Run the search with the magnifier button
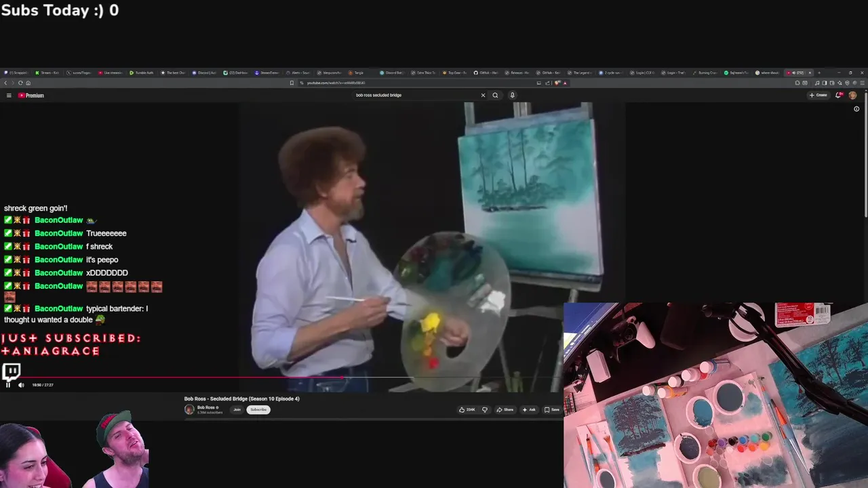Image resolution: width=868 pixels, height=488 pixels. pyautogui.click(x=495, y=95)
